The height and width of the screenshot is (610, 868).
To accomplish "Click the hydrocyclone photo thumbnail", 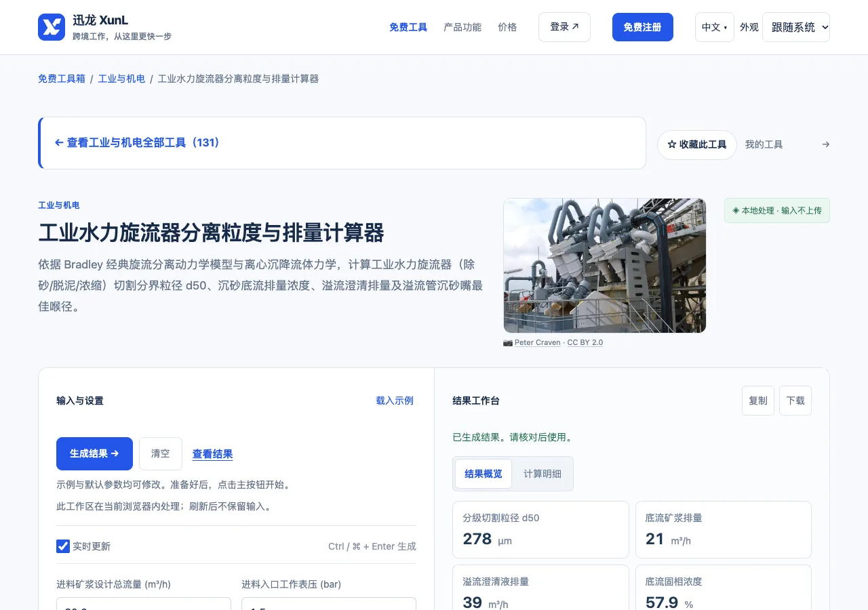I will pyautogui.click(x=605, y=266).
